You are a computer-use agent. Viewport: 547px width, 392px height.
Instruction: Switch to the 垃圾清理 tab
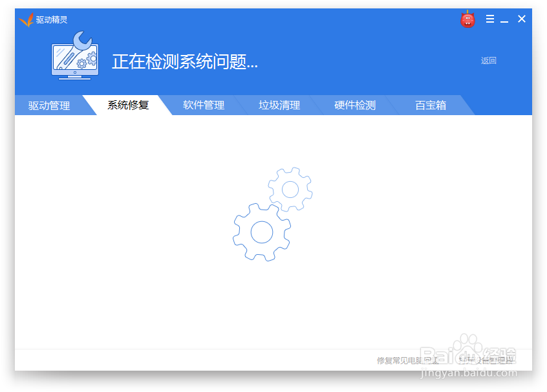279,105
